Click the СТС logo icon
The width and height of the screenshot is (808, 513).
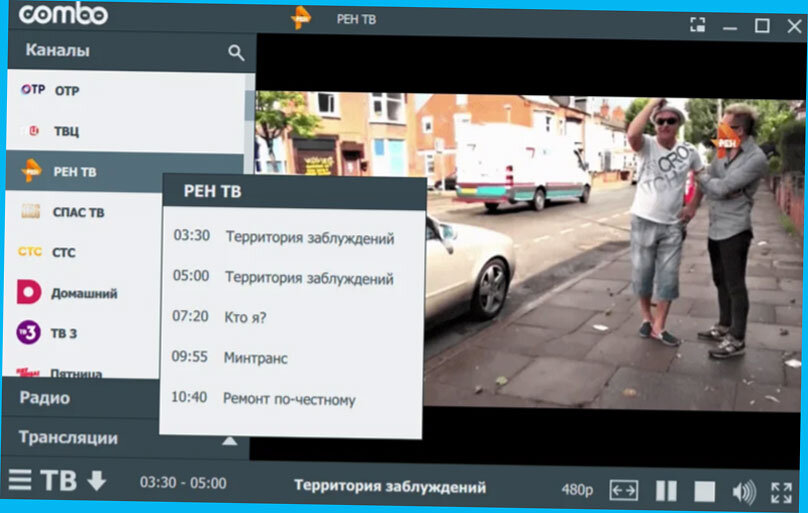point(29,251)
